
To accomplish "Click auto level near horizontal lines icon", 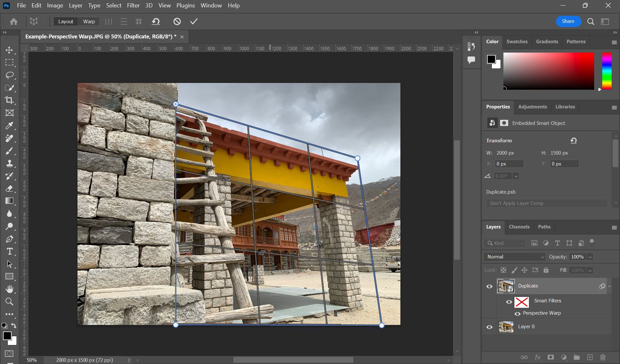I will 124,22.
